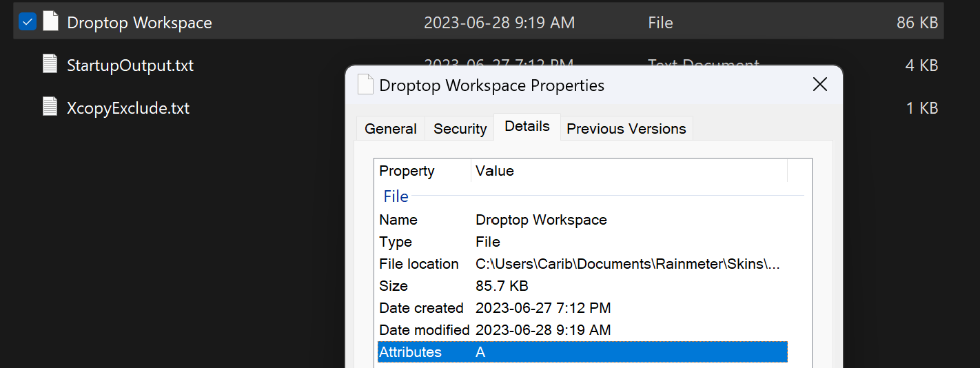Viewport: 980px width, 368px height.
Task: Click the 86 KB size in Explorer
Action: (917, 22)
